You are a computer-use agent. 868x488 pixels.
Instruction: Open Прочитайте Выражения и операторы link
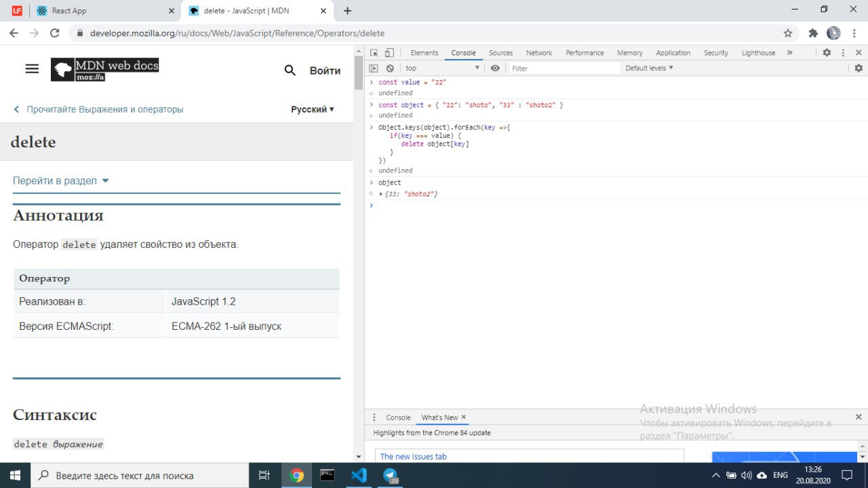pos(99,109)
